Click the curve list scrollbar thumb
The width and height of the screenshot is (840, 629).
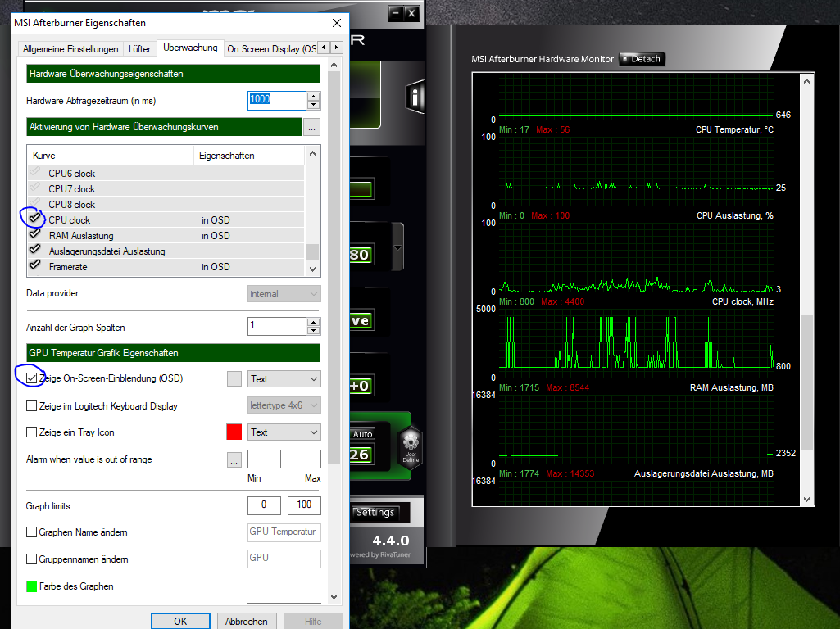pos(313,251)
